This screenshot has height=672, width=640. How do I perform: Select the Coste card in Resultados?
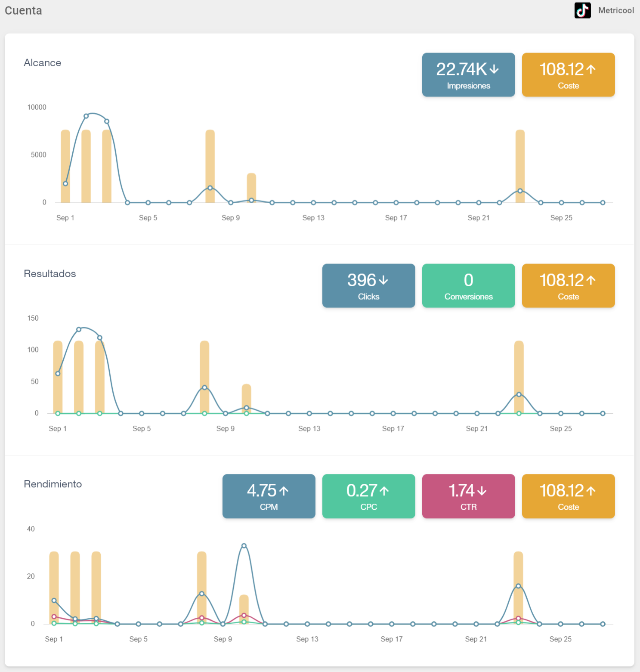point(568,285)
